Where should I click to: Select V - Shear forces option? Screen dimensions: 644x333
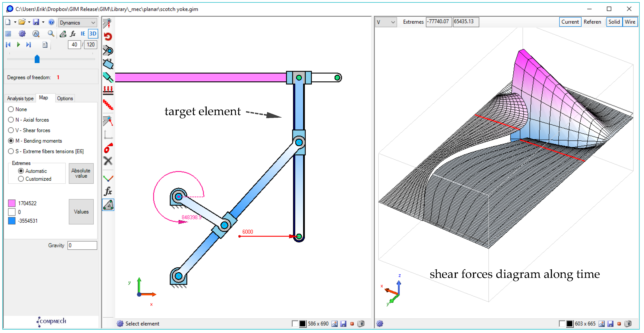(11, 130)
